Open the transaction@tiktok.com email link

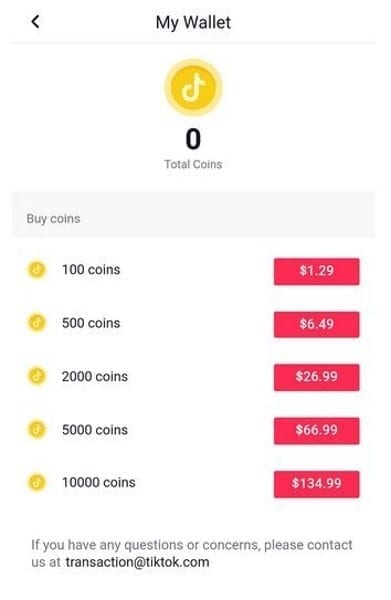coord(137,562)
